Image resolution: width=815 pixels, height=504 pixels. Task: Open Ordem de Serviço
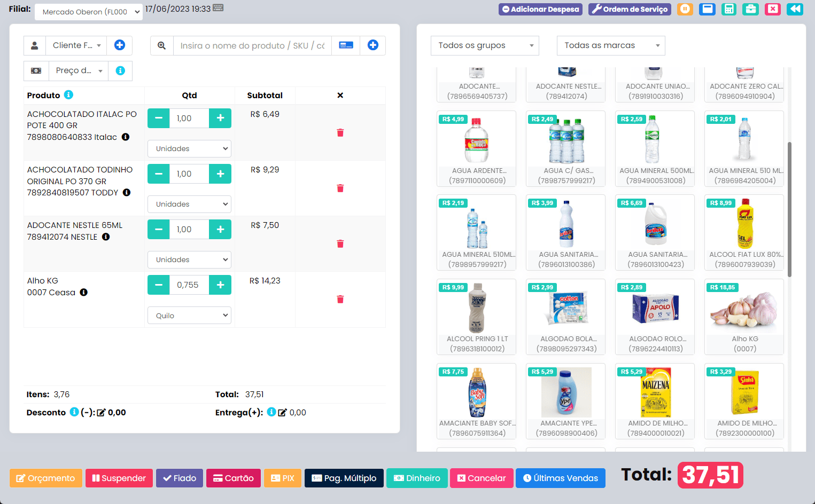pyautogui.click(x=630, y=9)
